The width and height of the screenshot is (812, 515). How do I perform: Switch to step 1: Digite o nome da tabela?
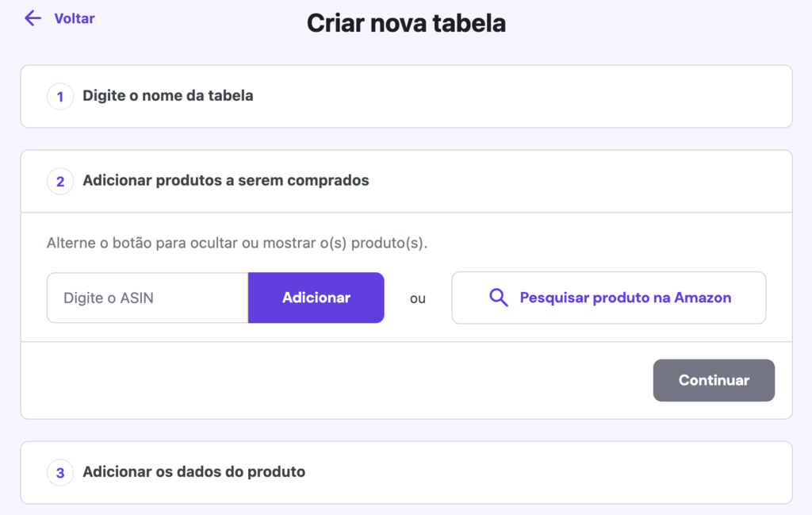pos(168,95)
